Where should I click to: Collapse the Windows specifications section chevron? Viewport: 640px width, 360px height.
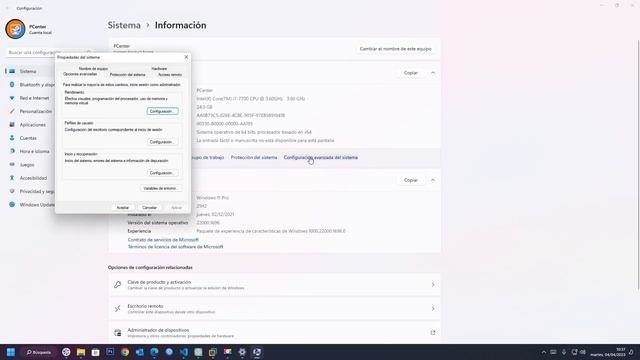(433, 180)
